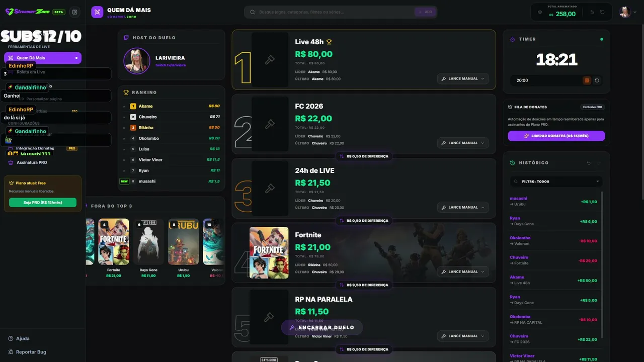644x362 pixels.
Task: Open the profile avatar menu chevron
Action: pyautogui.click(x=634, y=12)
